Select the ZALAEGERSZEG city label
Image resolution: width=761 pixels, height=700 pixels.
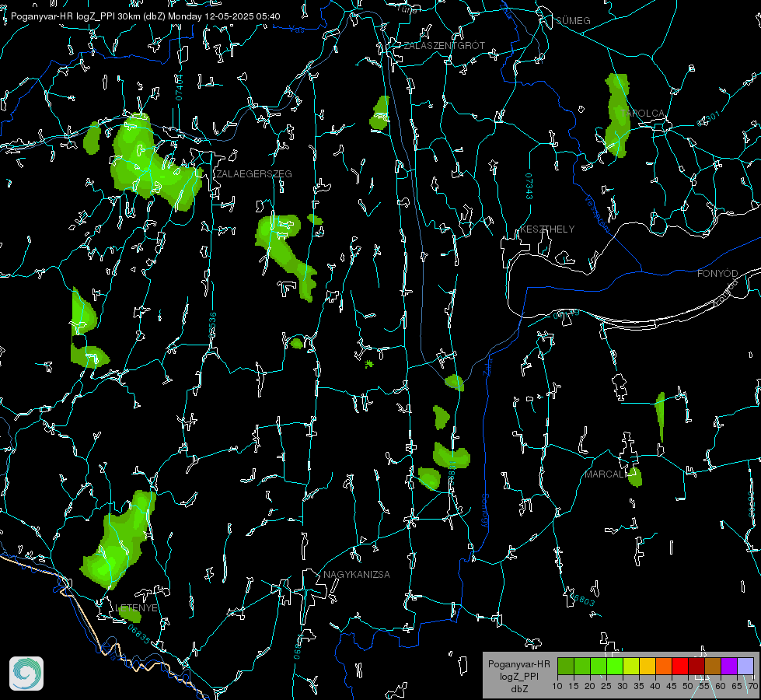coord(254,174)
